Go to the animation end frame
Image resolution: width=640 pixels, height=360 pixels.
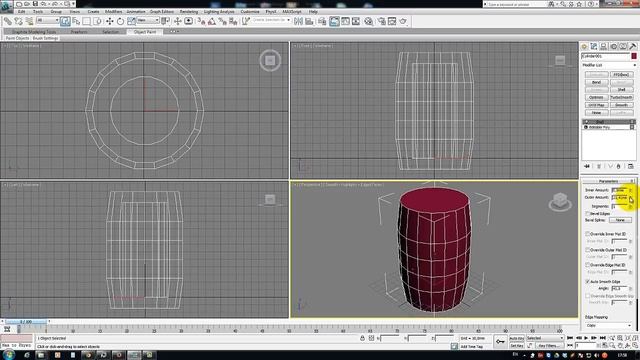(x=602, y=338)
